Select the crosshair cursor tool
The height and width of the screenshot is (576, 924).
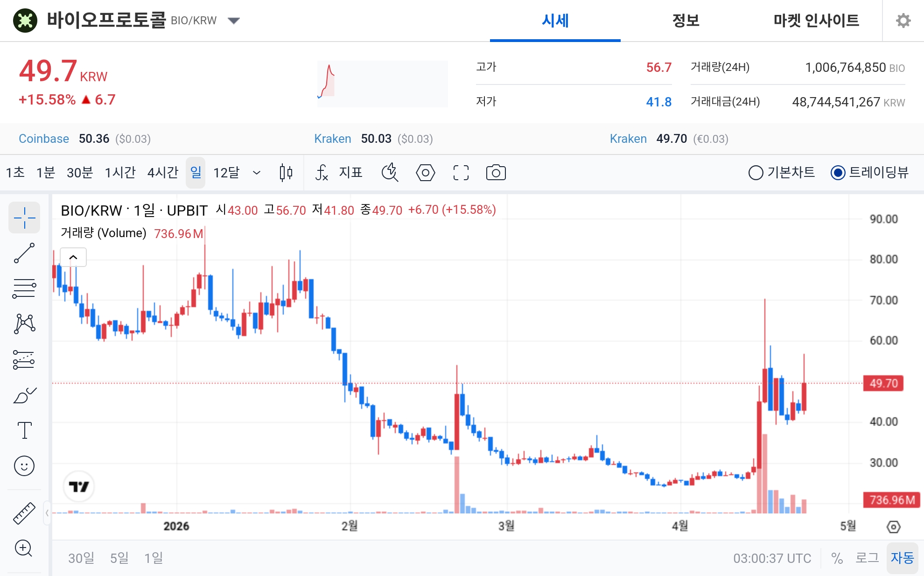click(24, 218)
